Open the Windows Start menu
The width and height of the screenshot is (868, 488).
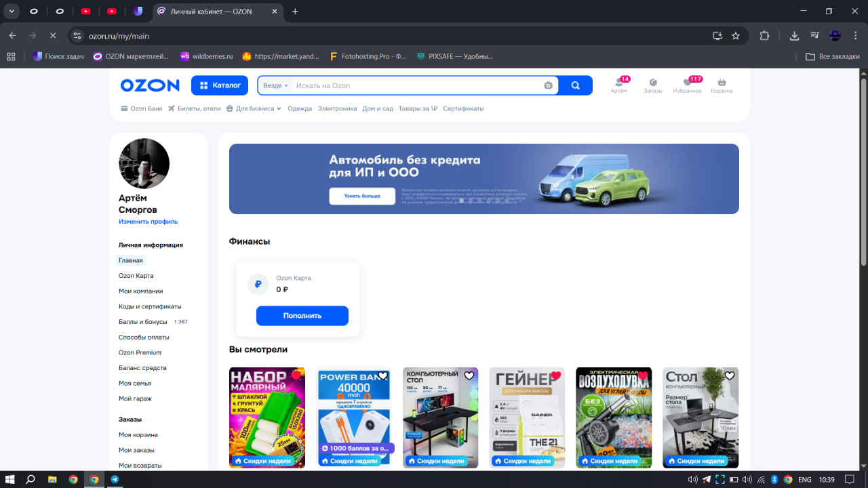coord(10,479)
